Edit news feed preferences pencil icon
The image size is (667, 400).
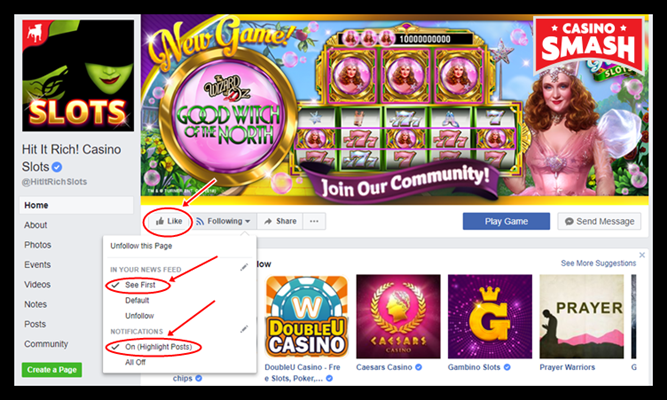(x=244, y=267)
